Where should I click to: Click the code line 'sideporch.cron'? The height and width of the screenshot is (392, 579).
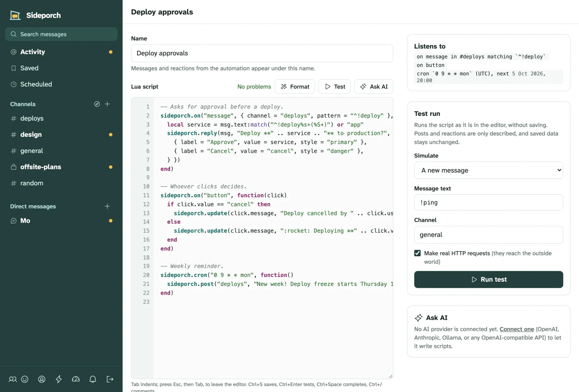[x=227, y=275]
